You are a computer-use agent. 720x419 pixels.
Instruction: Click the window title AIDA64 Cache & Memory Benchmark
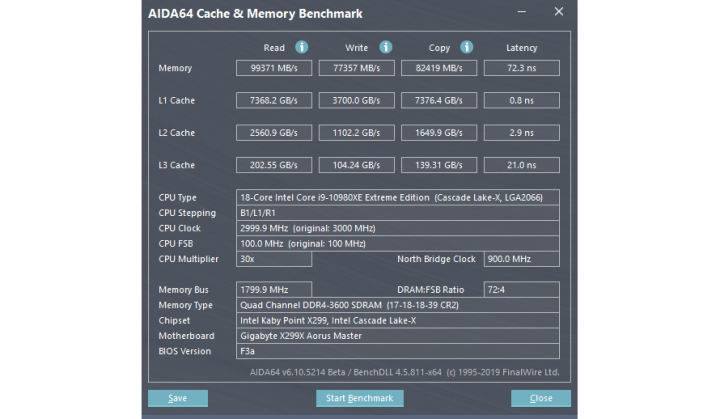pyautogui.click(x=255, y=14)
